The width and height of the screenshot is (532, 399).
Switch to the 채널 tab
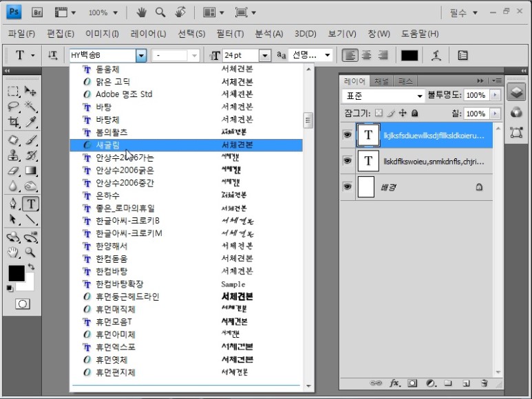381,80
